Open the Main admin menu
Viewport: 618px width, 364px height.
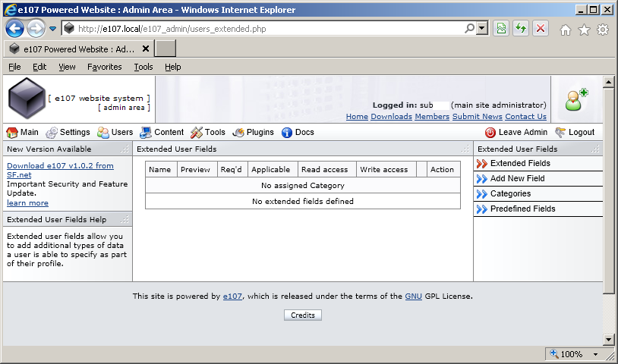coord(22,132)
